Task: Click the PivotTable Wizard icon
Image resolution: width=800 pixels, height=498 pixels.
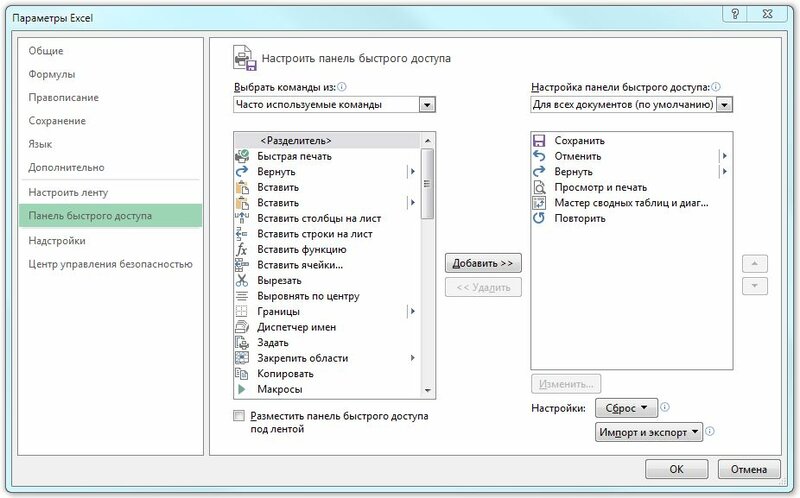Action: coord(539,203)
